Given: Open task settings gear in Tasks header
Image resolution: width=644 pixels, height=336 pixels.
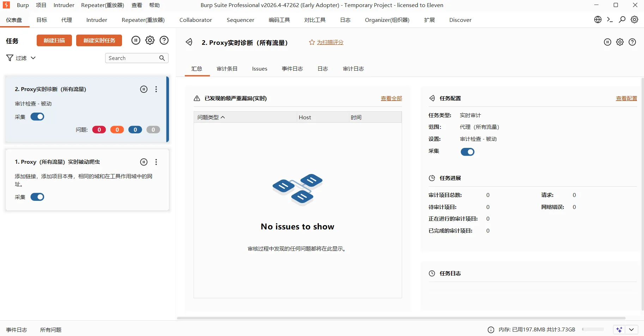Looking at the screenshot, I should pyautogui.click(x=150, y=40).
